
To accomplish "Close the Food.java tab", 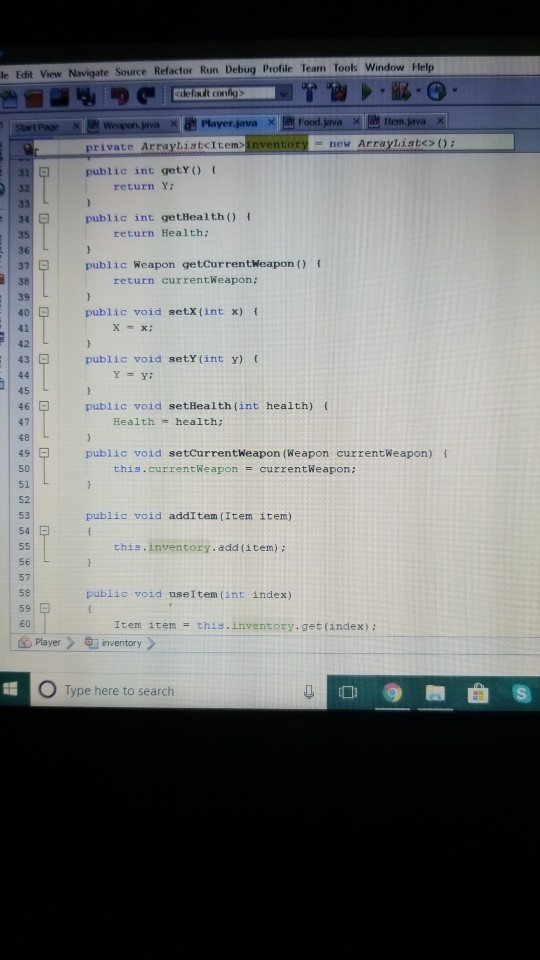I will [357, 122].
